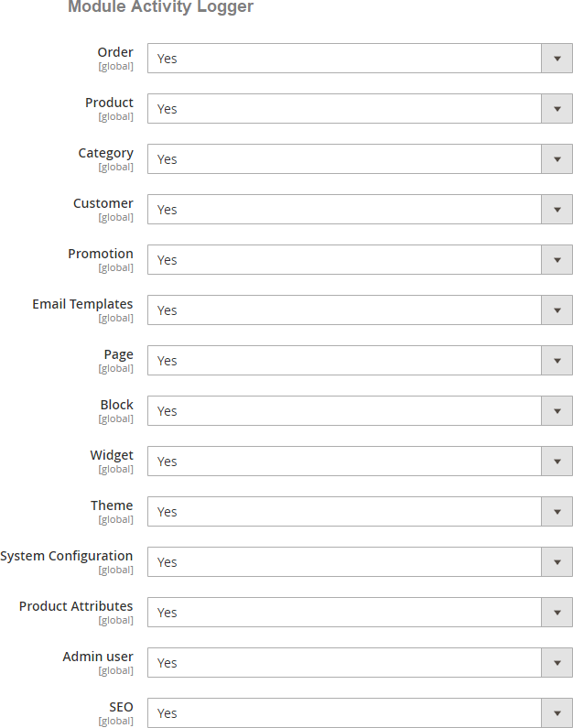The height and width of the screenshot is (728, 573).
Task: Click the Product Attributes label
Action: pyautogui.click(x=76, y=606)
